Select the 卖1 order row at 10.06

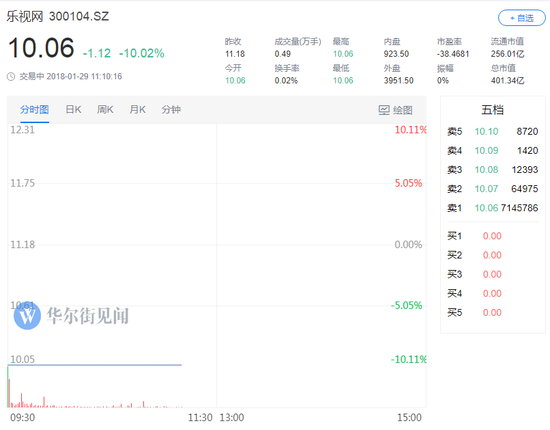492,208
